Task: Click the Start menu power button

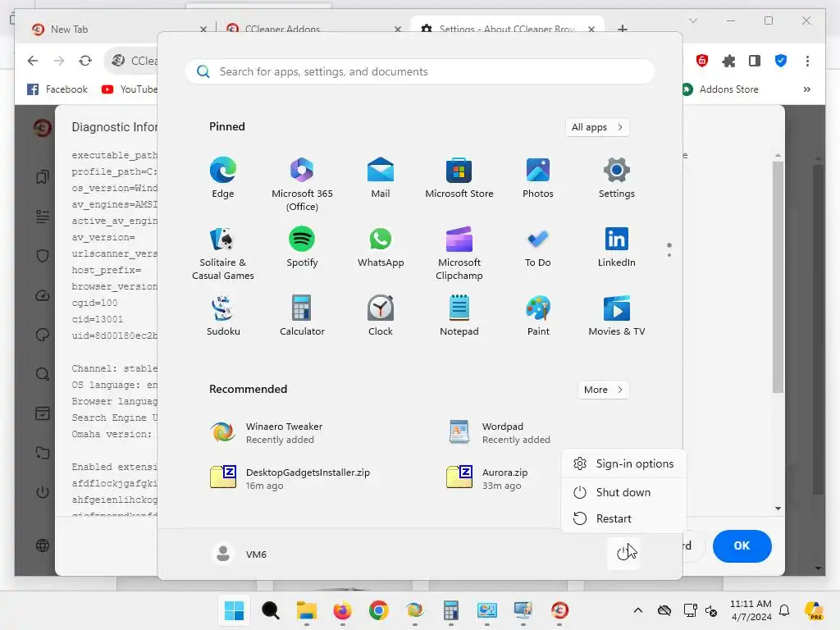Action: pos(623,554)
